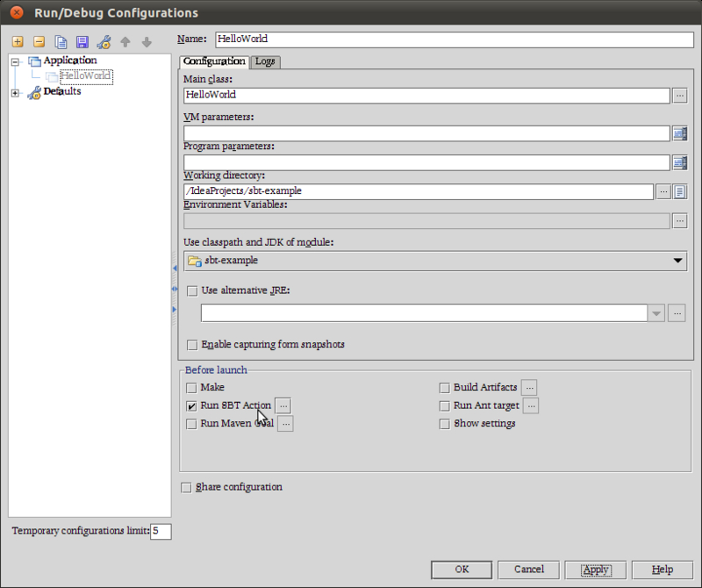Check the Build Artifacts checkbox
Image resolution: width=702 pixels, height=588 pixels.
(x=444, y=388)
